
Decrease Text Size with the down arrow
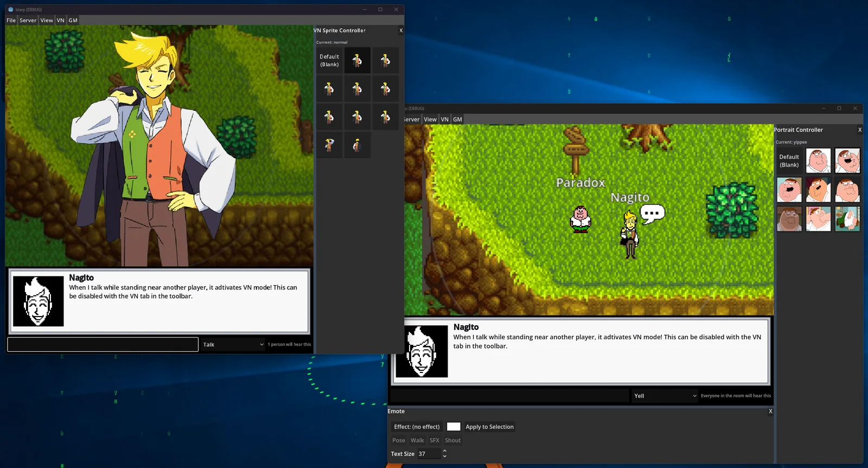tap(445, 456)
